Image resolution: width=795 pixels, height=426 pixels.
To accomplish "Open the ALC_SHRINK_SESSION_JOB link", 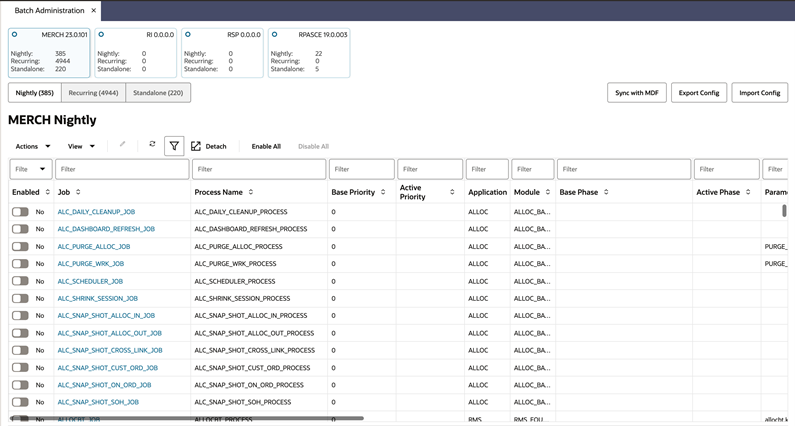I will click(x=97, y=298).
